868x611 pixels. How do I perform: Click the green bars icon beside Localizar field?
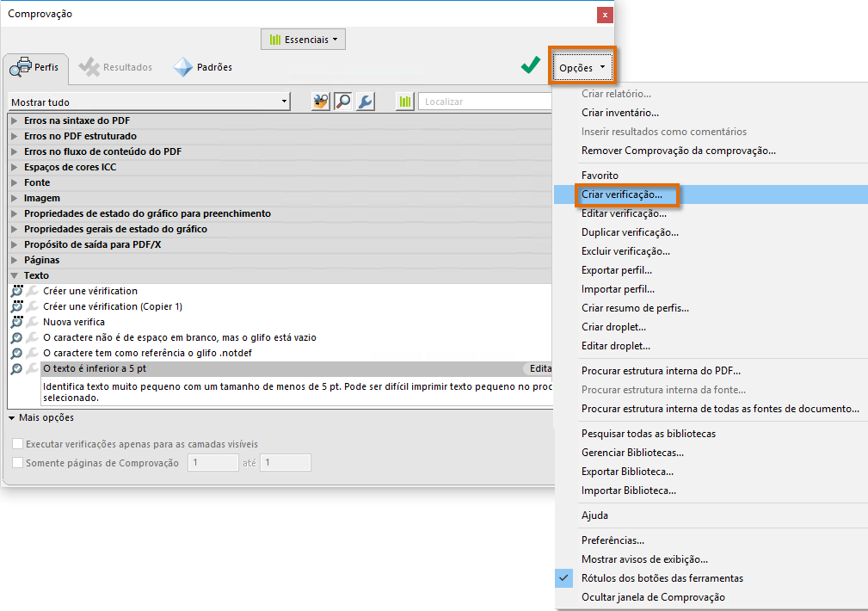[x=404, y=101]
